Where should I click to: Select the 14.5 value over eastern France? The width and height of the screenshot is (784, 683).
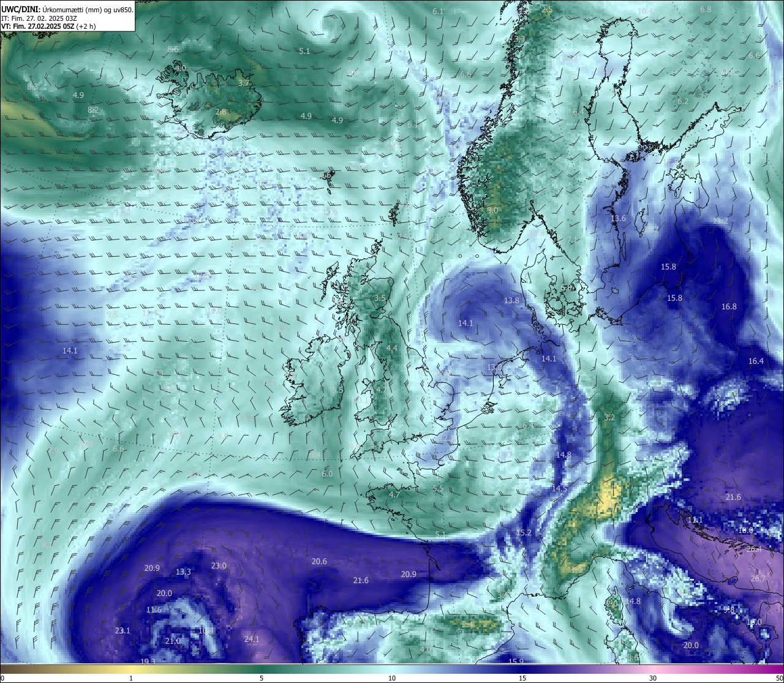point(559,488)
